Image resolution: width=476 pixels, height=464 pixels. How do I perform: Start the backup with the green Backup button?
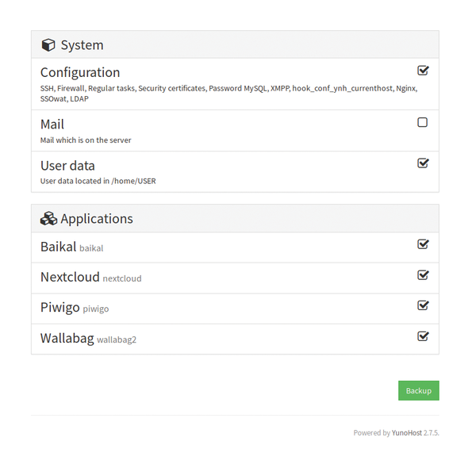(x=419, y=390)
